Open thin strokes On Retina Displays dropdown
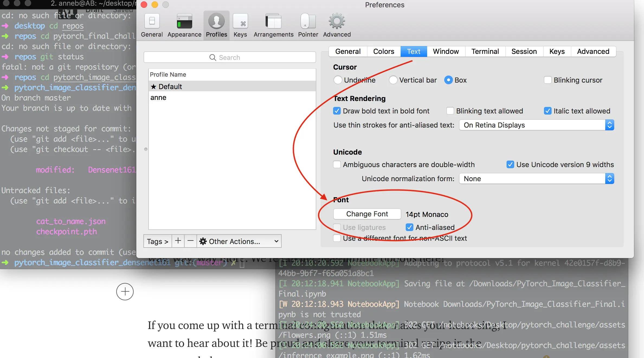The image size is (644, 358). [x=536, y=125]
